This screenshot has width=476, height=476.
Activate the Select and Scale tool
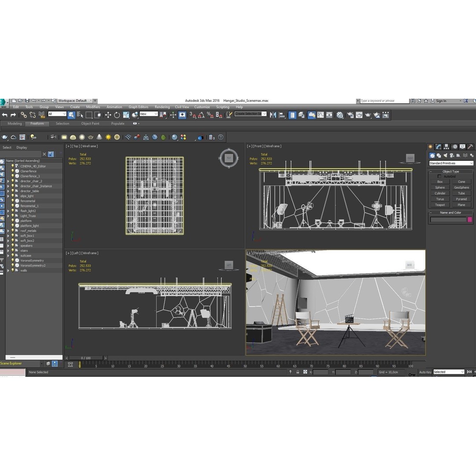(126, 115)
